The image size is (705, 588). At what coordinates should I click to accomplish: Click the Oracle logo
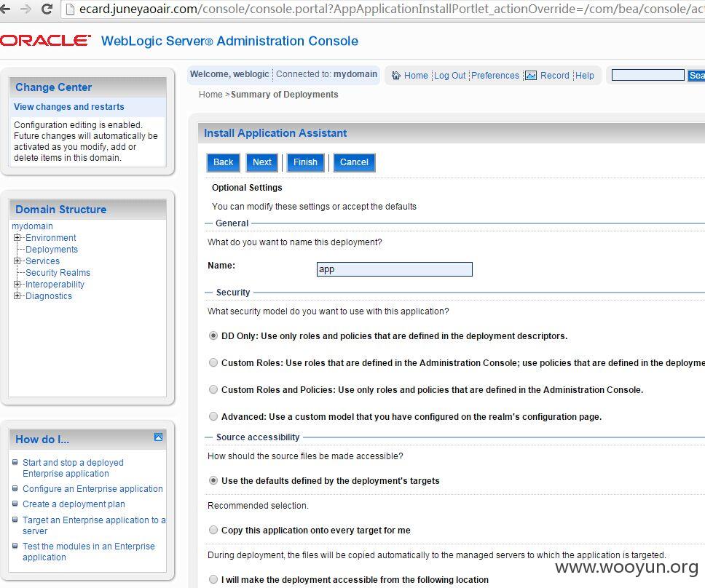(x=45, y=41)
